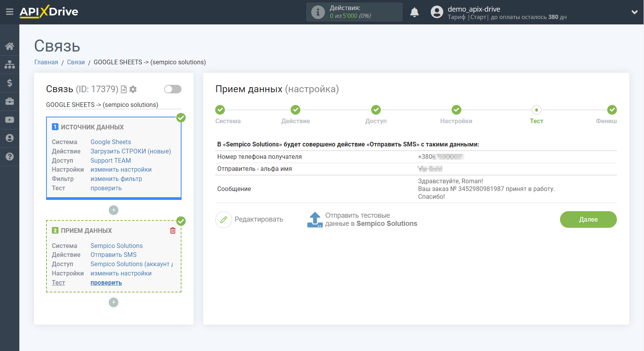Delete the data receiving block
Viewport: 644px width, 351px height.
click(173, 231)
